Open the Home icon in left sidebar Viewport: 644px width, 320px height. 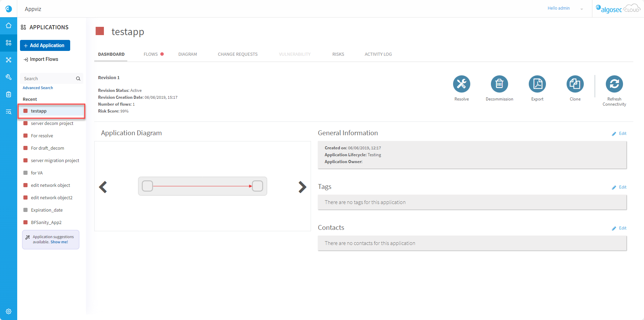(x=9, y=26)
